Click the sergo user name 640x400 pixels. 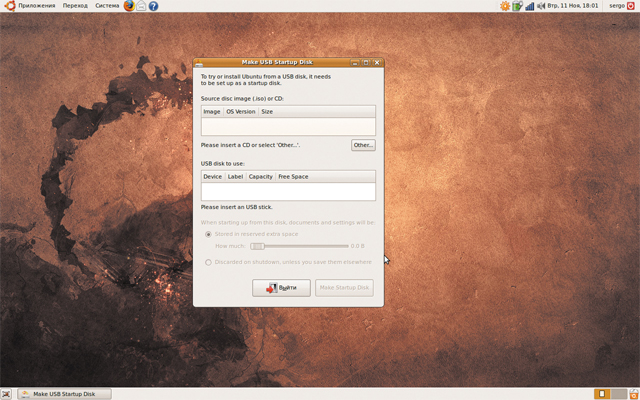pos(617,6)
